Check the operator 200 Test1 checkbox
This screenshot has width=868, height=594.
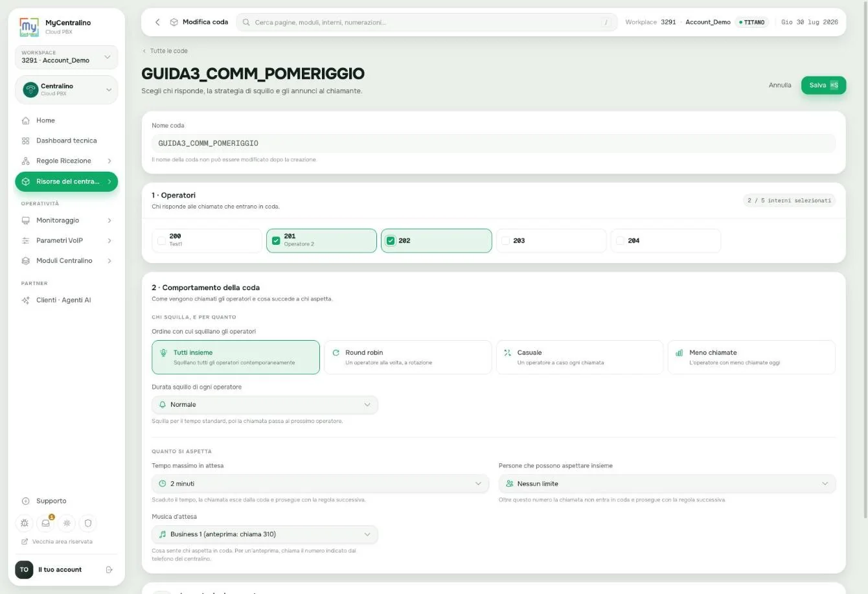pos(161,240)
